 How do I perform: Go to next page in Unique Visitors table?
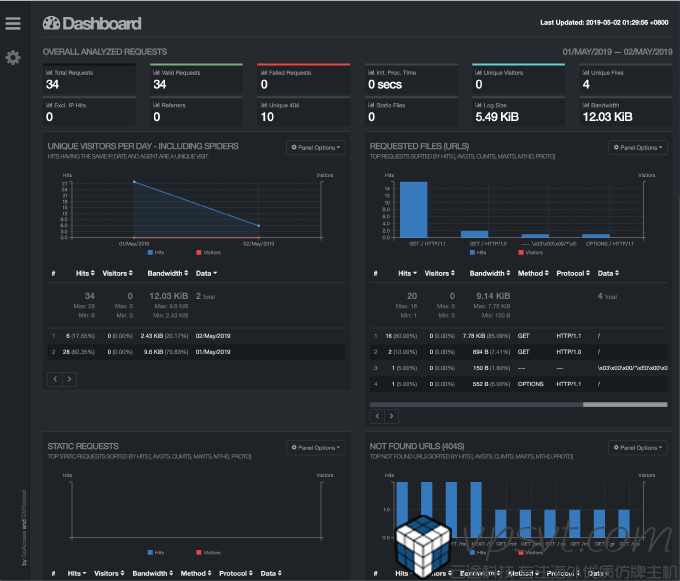(69, 379)
